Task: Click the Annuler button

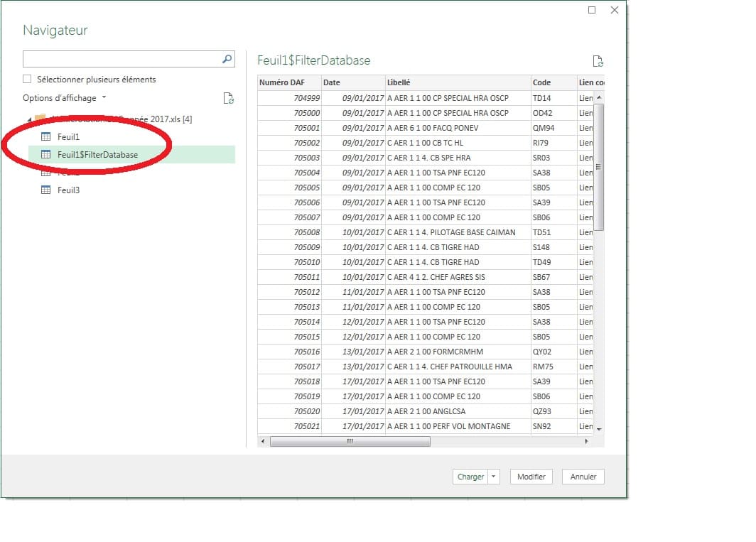Action: point(583,477)
